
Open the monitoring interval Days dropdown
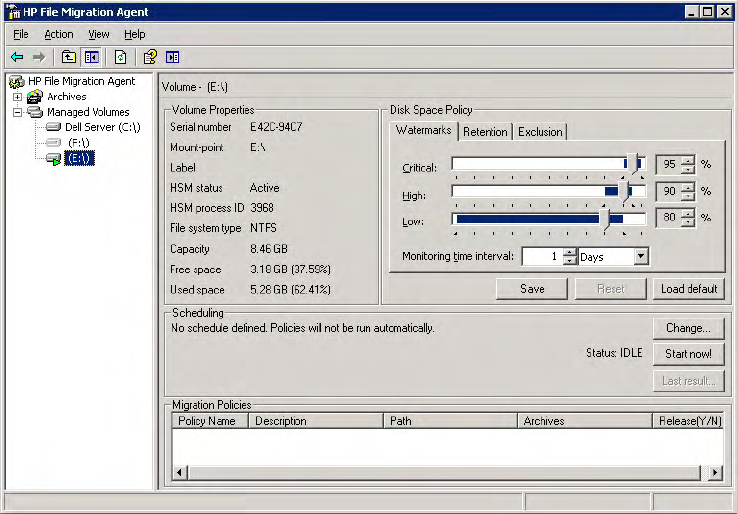point(640,257)
